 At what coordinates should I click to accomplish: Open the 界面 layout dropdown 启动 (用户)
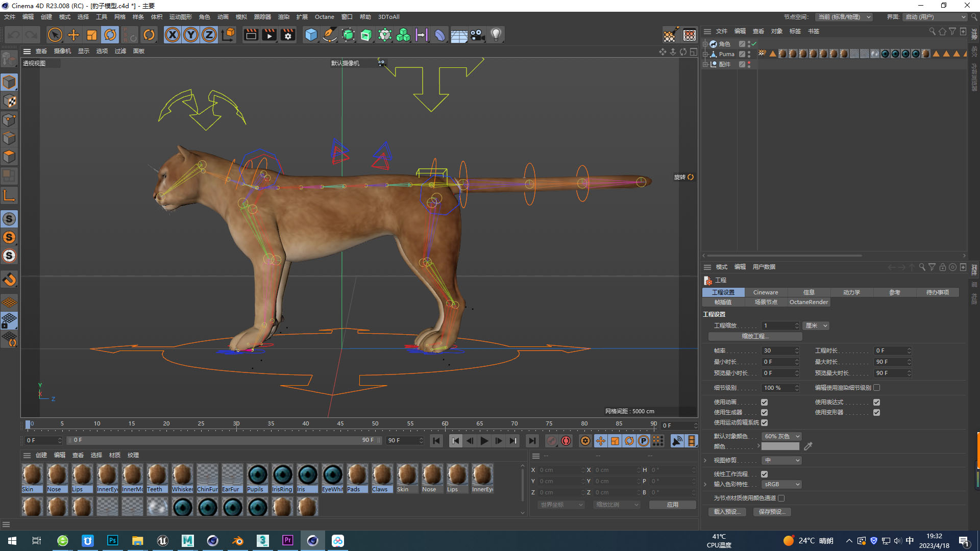[x=936, y=17]
